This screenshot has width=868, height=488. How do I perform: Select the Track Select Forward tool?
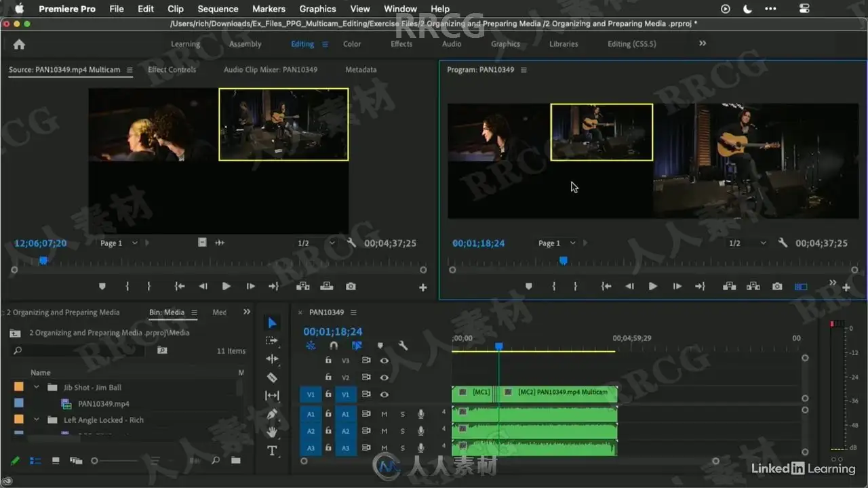[x=272, y=341]
